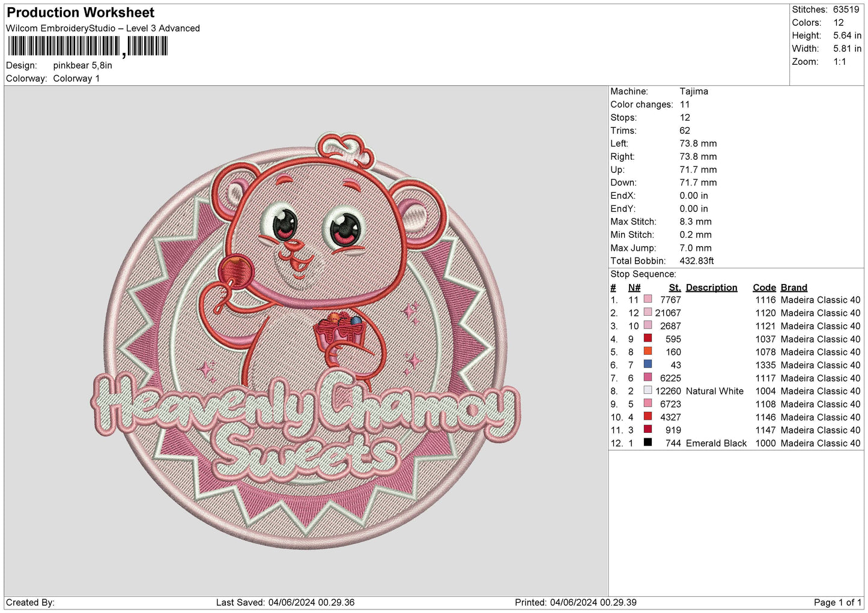This screenshot has height=613, width=868.
Task: Click the 'Page 1 of 1' indicator
Action: point(837,602)
